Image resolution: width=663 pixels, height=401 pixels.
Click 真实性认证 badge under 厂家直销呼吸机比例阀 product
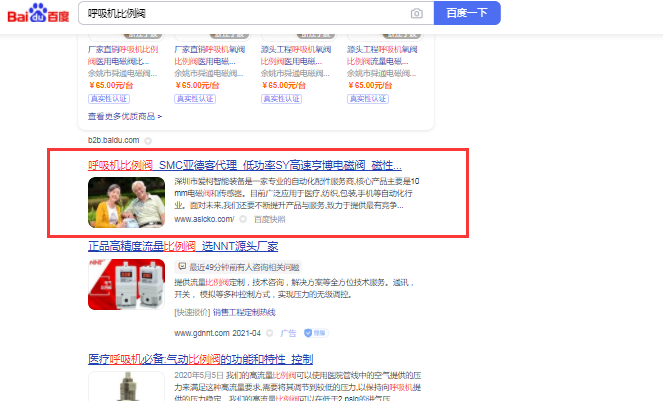(x=109, y=99)
